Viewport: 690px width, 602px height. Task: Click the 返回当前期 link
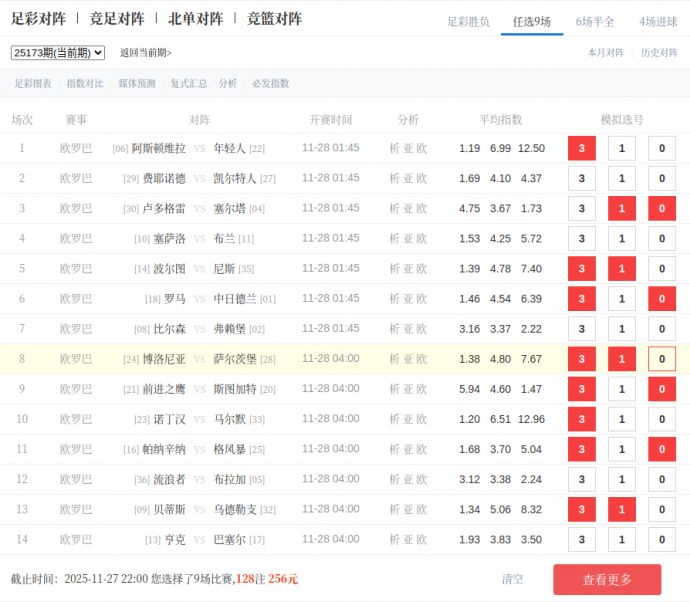pos(145,53)
